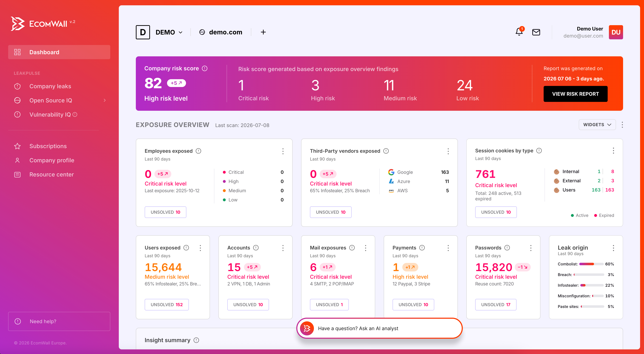The width and height of the screenshot is (644, 354).
Task: Click the EcomWall logo
Action: point(43,24)
